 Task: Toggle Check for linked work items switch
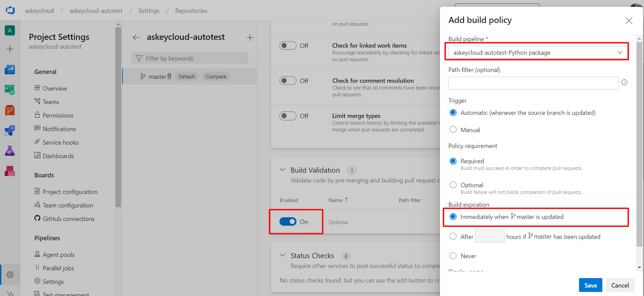(288, 45)
